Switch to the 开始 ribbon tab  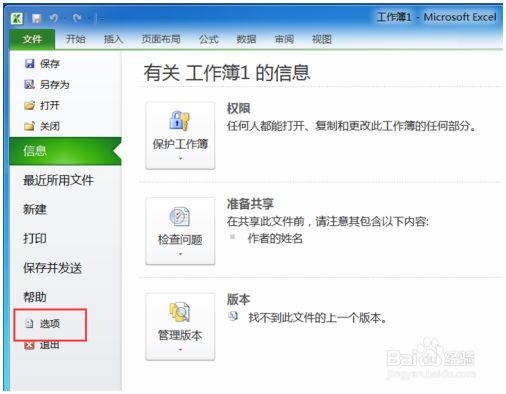tap(76, 39)
